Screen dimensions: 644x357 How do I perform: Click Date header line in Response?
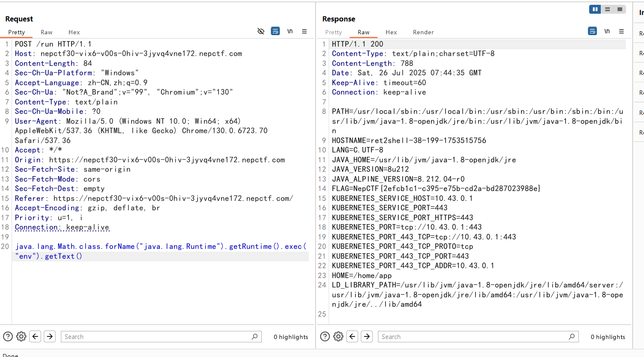[407, 73]
